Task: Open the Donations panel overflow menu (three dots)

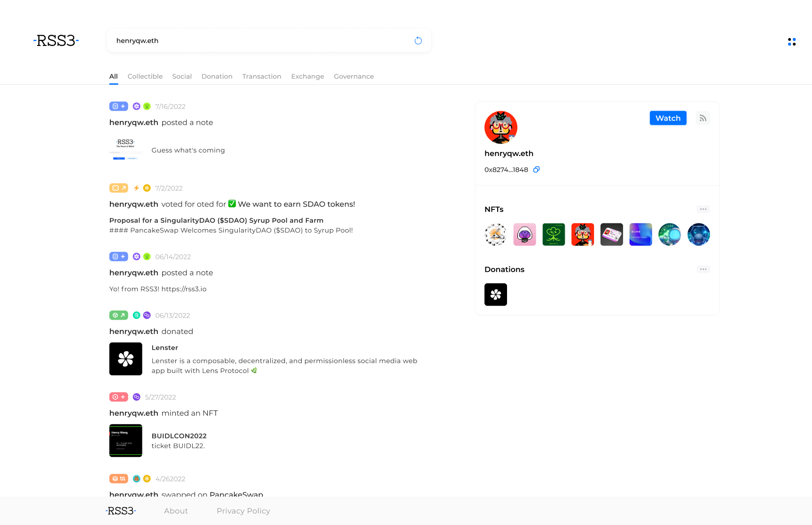Action: click(x=703, y=269)
